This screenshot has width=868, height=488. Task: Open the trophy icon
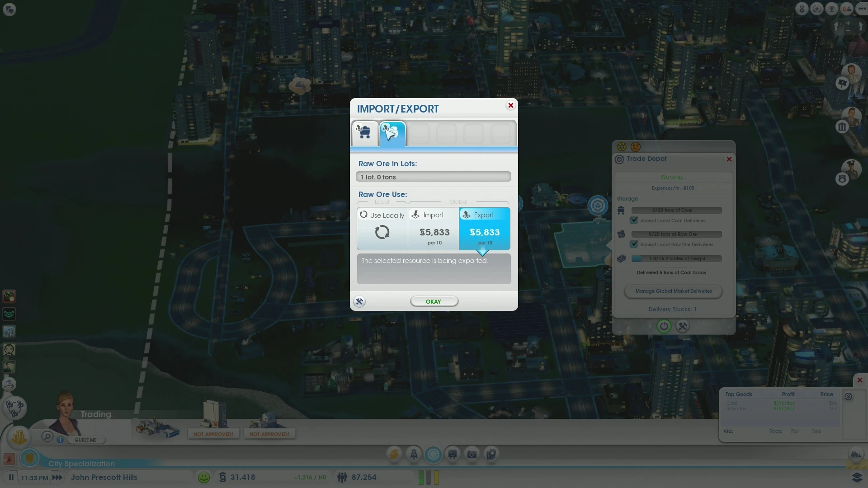click(x=832, y=9)
